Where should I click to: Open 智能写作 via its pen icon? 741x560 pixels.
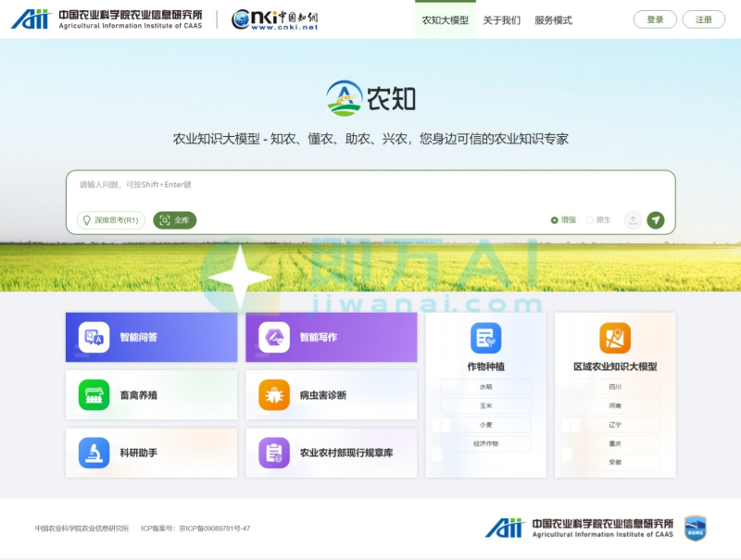coord(274,338)
